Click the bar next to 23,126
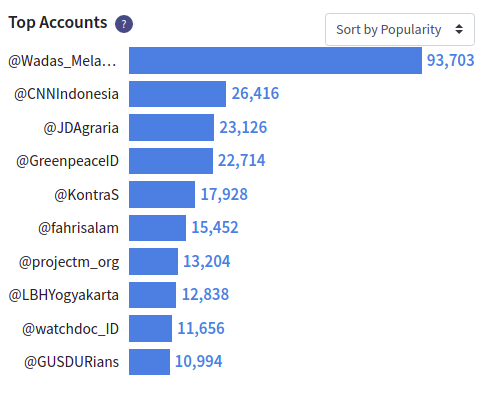This screenshot has height=394, width=484. 171,127
